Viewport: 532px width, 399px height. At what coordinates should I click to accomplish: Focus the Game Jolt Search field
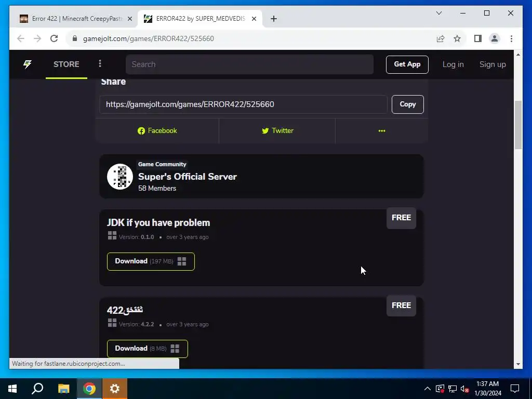[x=249, y=64]
